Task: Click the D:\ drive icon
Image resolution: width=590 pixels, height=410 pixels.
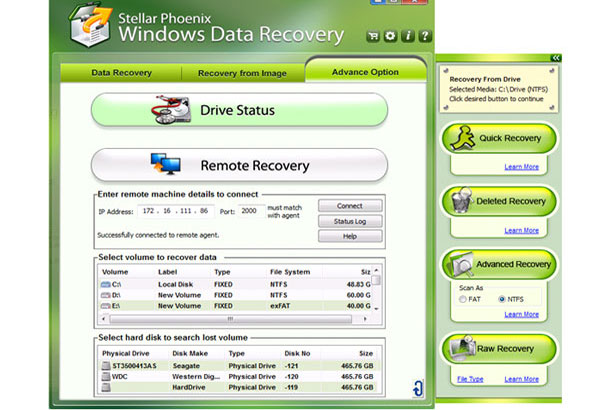Action: click(105, 295)
